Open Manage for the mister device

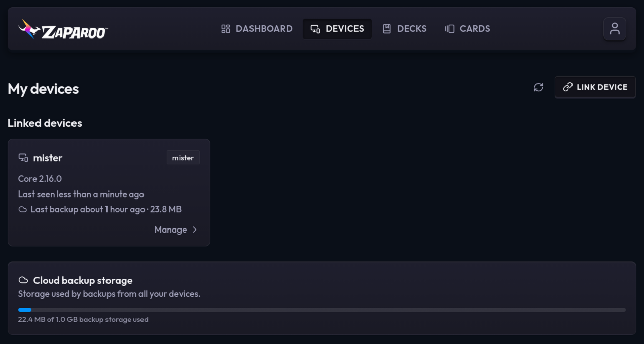pos(176,230)
